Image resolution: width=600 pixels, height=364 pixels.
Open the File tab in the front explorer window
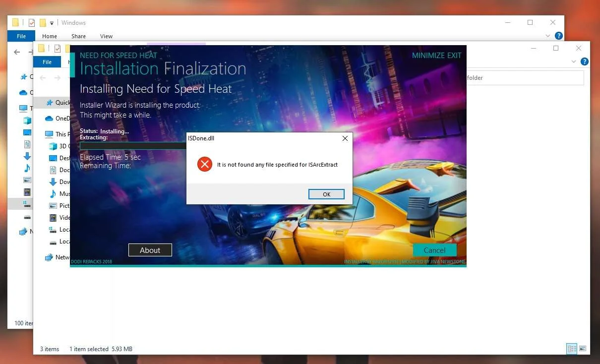[47, 62]
